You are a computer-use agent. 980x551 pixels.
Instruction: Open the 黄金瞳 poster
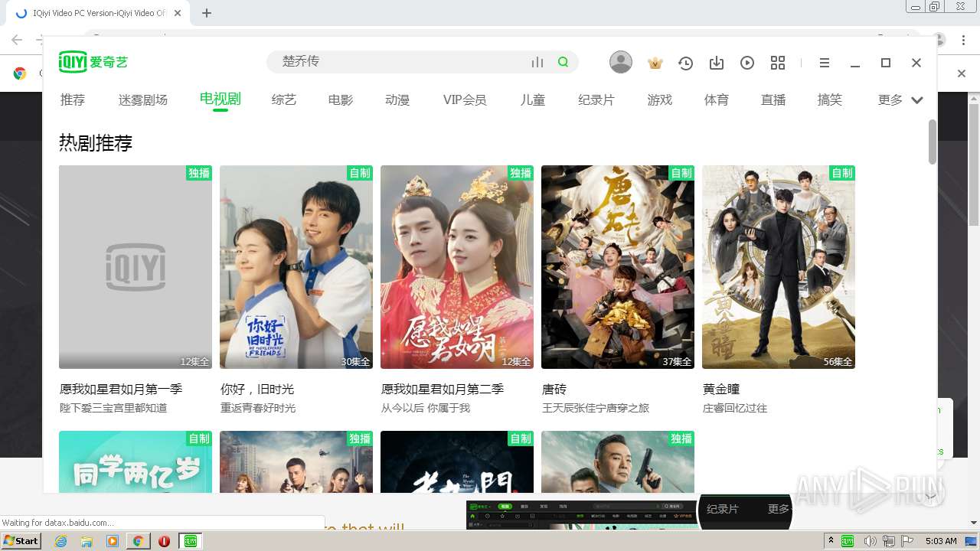(779, 267)
